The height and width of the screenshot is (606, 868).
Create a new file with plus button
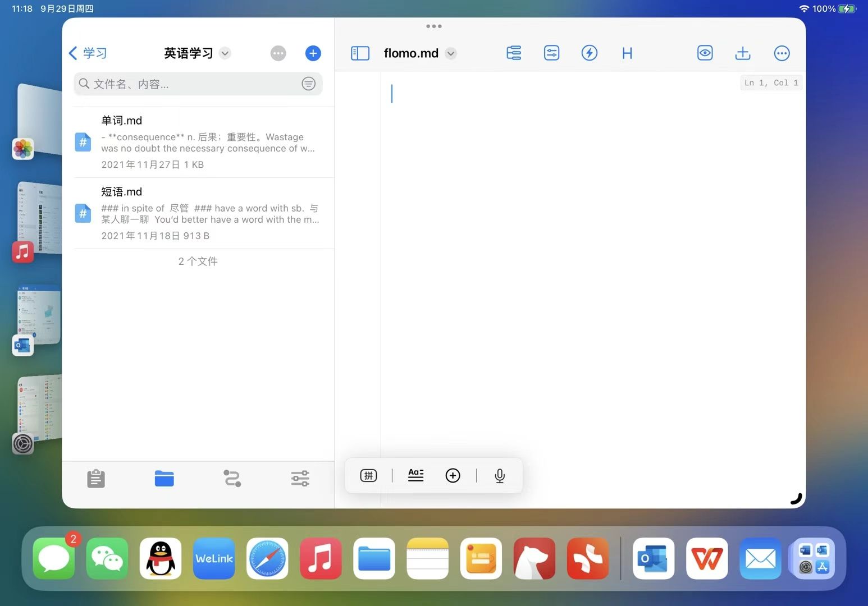[313, 53]
